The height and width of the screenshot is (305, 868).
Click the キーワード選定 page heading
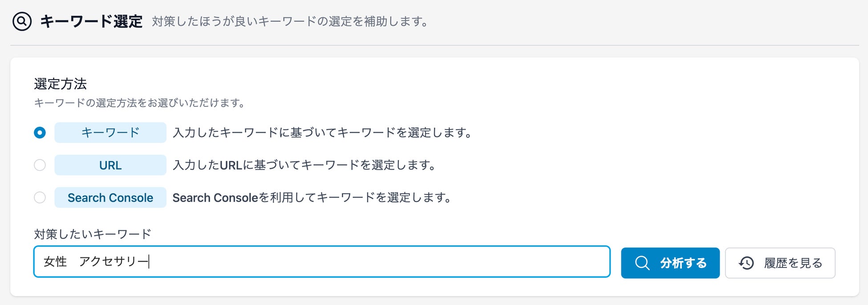coord(91,21)
